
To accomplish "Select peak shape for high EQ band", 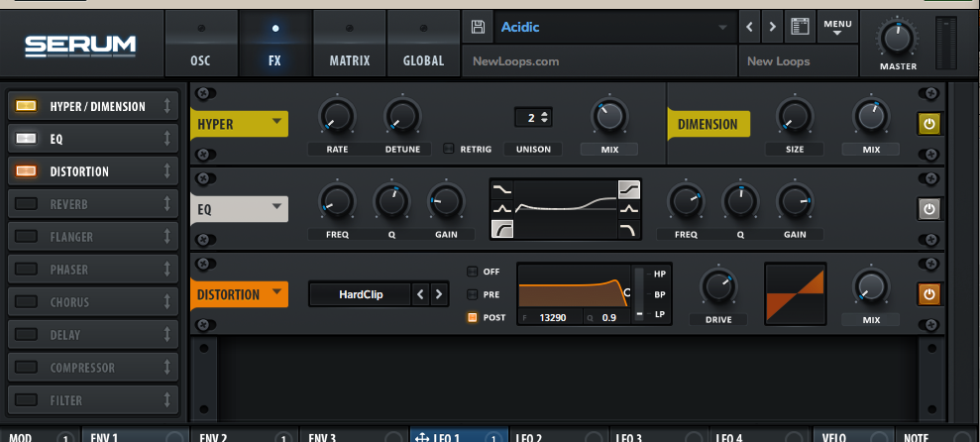I will coord(629,209).
